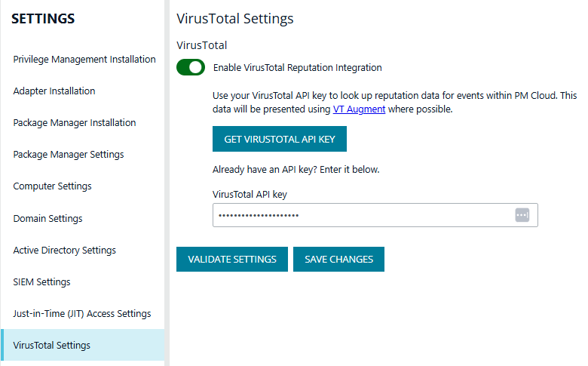Open Privilege Management Installation settings

click(x=84, y=60)
